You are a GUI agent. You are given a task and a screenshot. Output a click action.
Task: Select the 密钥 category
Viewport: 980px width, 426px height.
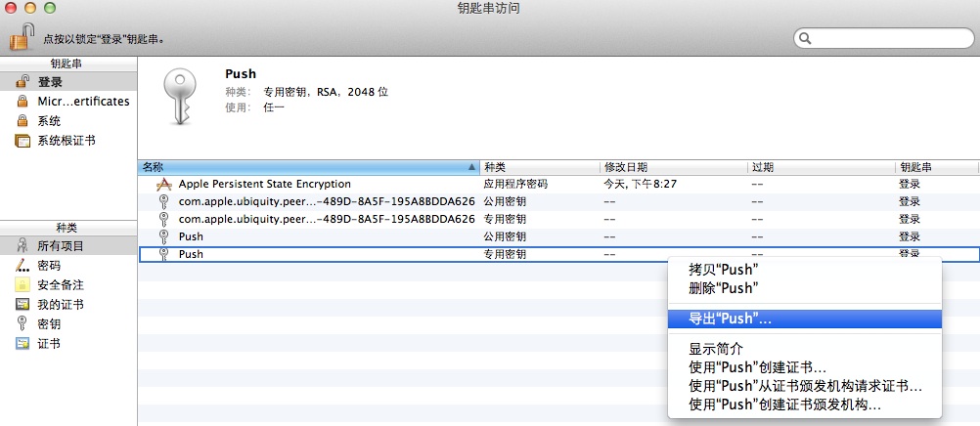point(49,323)
